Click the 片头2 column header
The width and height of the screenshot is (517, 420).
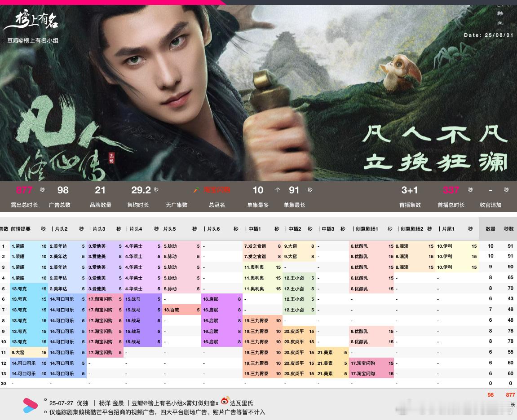(61, 228)
